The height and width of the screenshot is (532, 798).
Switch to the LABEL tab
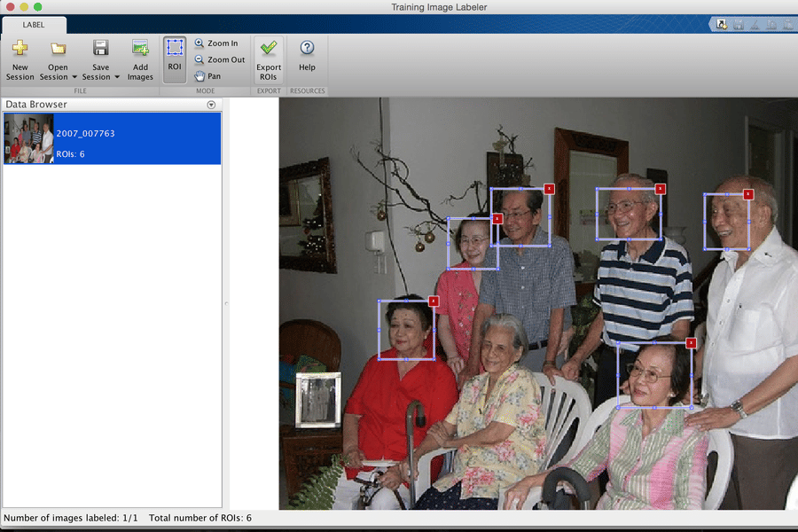tap(34, 25)
